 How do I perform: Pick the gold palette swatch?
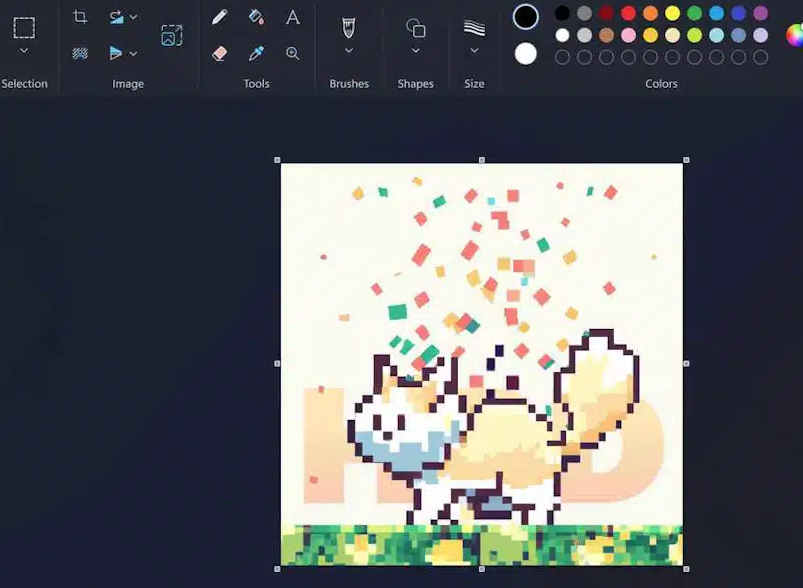650,35
